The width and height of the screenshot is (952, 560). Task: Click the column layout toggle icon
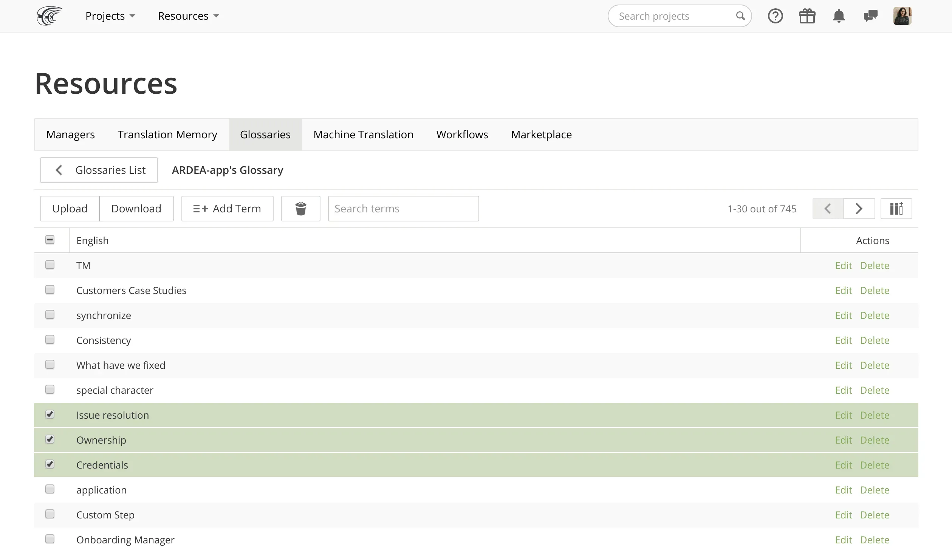pos(896,208)
